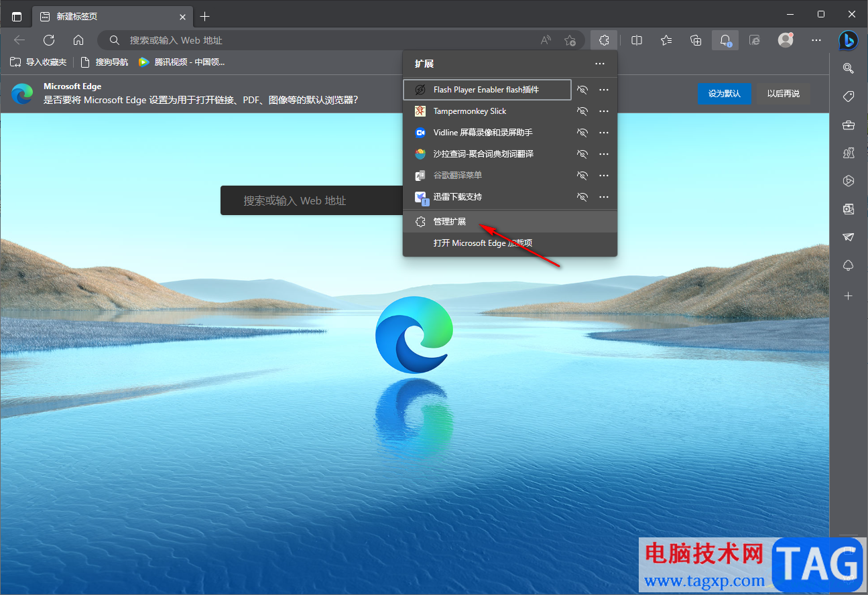Open the Collections icon
Screen dimensions: 868x595
pyautogui.click(x=696, y=40)
